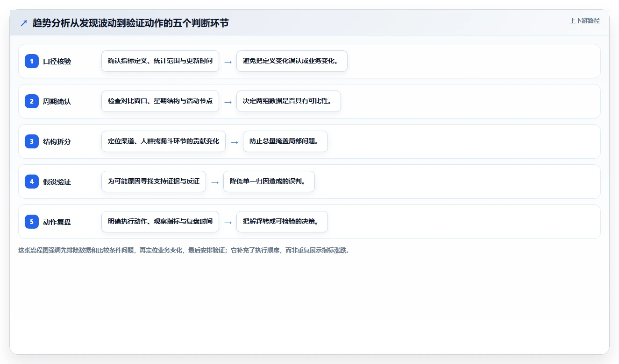Click the arrow in the 口径核验 row
The width and height of the screenshot is (619, 364).
point(228,62)
